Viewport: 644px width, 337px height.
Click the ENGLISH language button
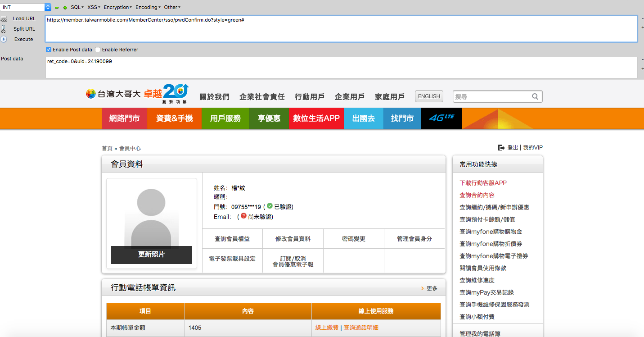(429, 96)
